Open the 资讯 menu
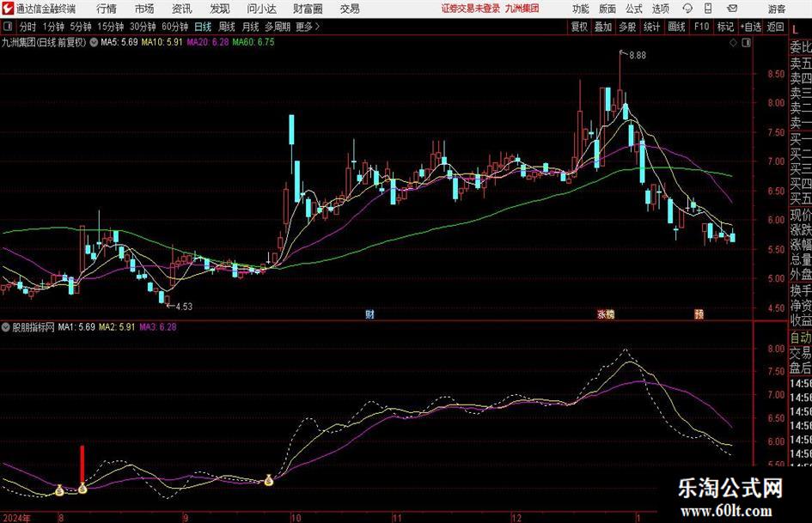Screen dimensions: 812x523 182,9
